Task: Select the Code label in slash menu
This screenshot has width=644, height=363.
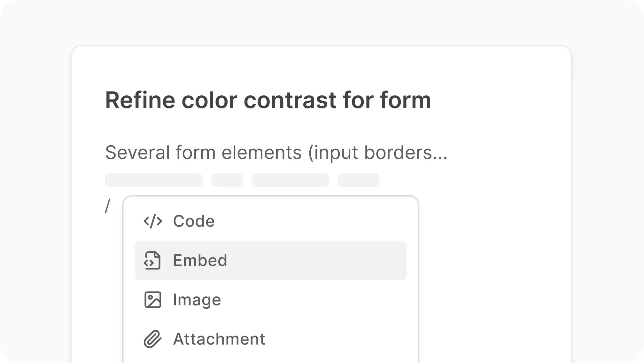Action: click(x=194, y=221)
